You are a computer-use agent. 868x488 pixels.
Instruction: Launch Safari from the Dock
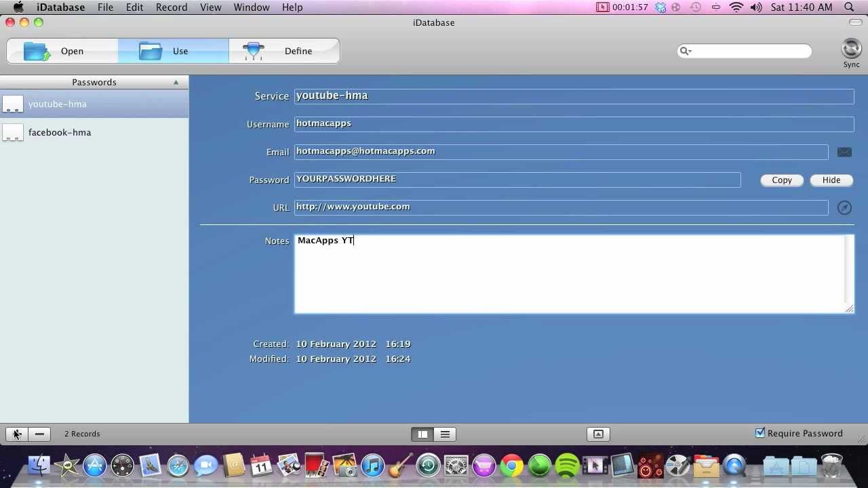pos(178,466)
